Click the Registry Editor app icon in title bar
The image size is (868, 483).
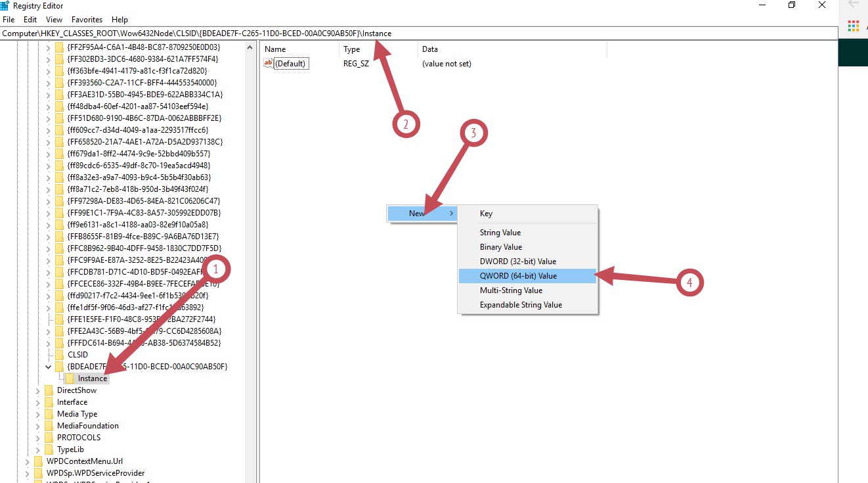click(x=4, y=5)
